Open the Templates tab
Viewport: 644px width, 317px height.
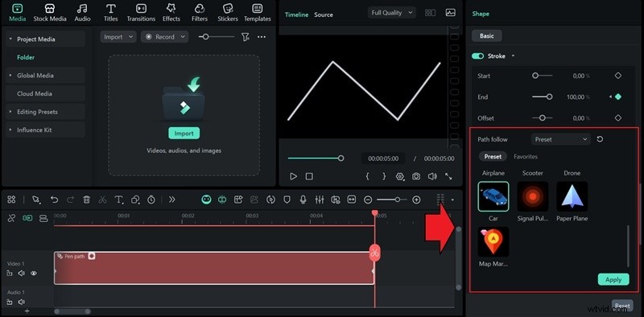[x=258, y=13]
